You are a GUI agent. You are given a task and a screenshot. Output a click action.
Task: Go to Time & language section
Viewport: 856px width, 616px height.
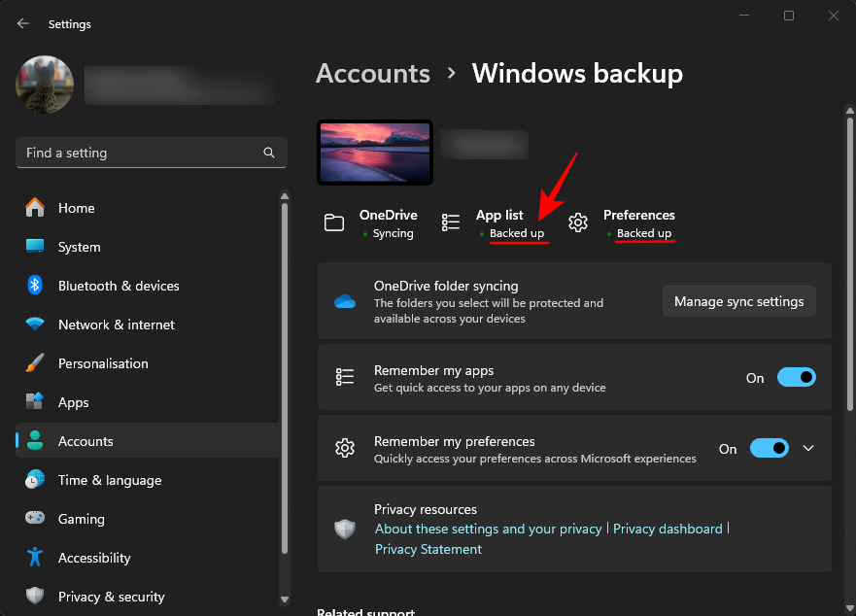109,480
